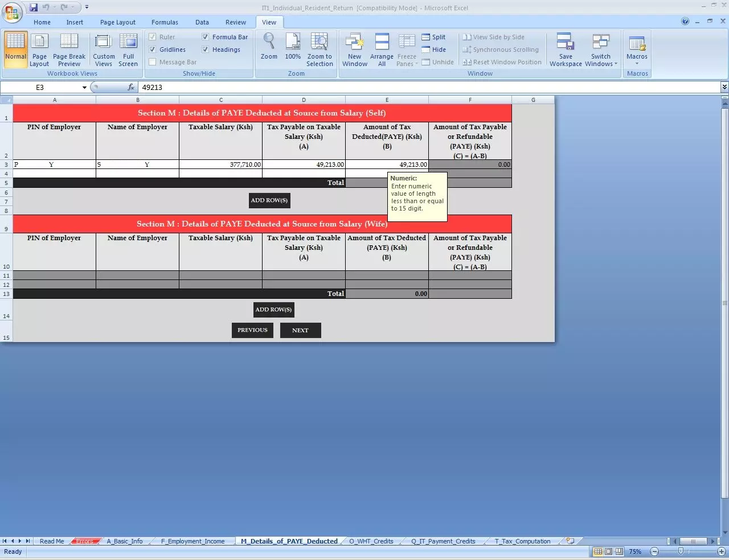Toggle the Headings checkbox
Screen dimensions: 729x560
(206, 50)
